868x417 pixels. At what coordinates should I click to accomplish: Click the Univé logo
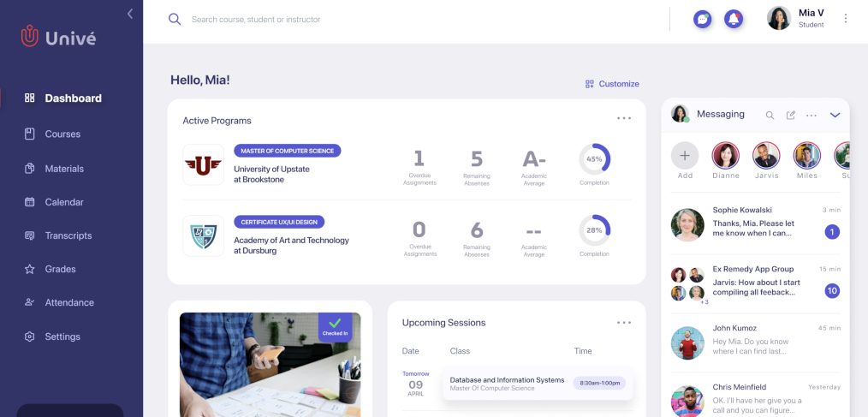(58, 37)
